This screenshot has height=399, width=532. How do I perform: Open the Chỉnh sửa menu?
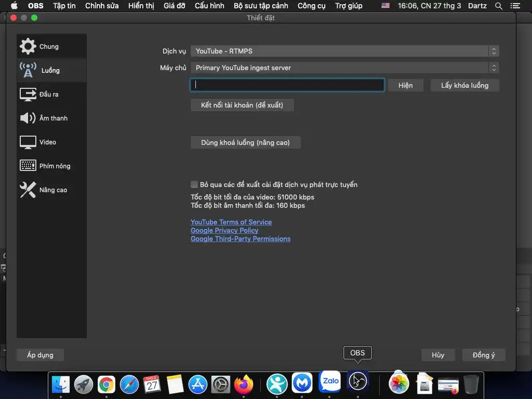coord(102,6)
